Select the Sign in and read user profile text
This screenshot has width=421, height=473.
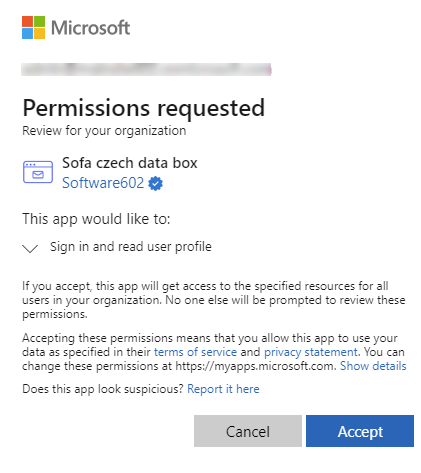(x=131, y=247)
